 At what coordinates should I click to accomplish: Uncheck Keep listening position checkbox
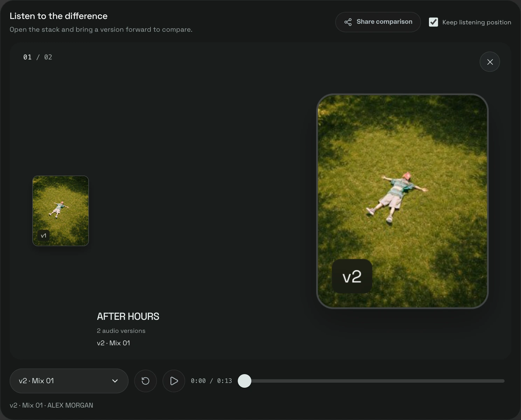coord(433,22)
